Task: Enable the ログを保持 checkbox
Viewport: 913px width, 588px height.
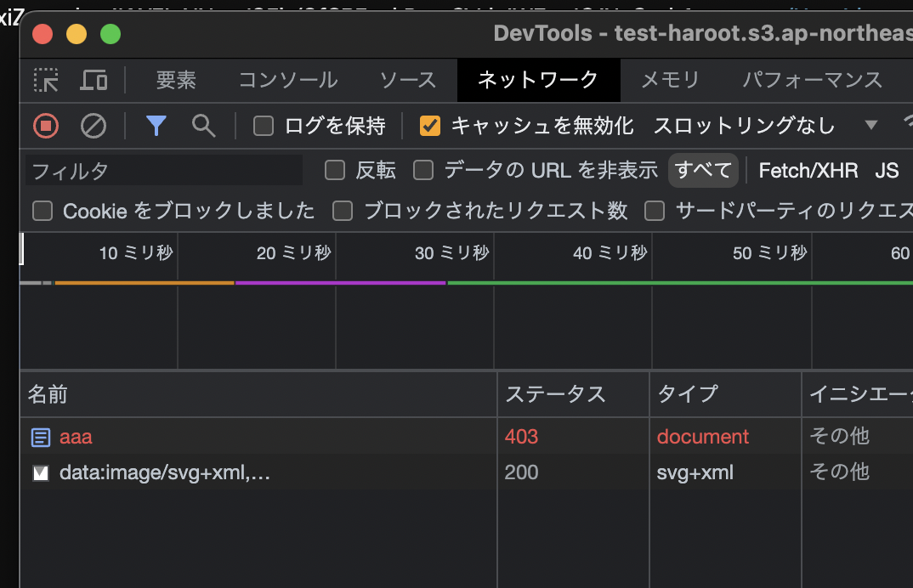Action: pos(264,127)
